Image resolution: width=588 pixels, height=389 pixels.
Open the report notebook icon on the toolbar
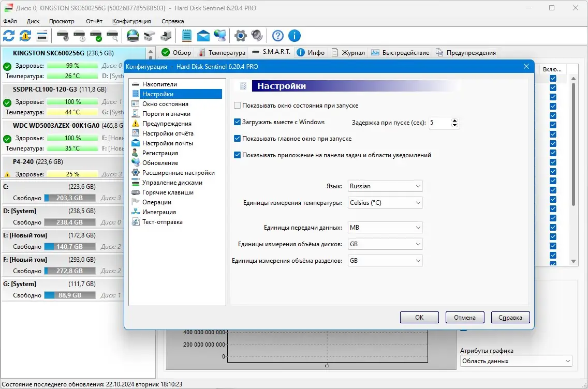185,36
